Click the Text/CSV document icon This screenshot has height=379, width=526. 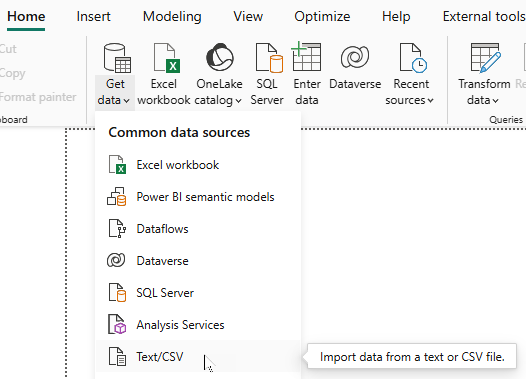click(x=117, y=357)
